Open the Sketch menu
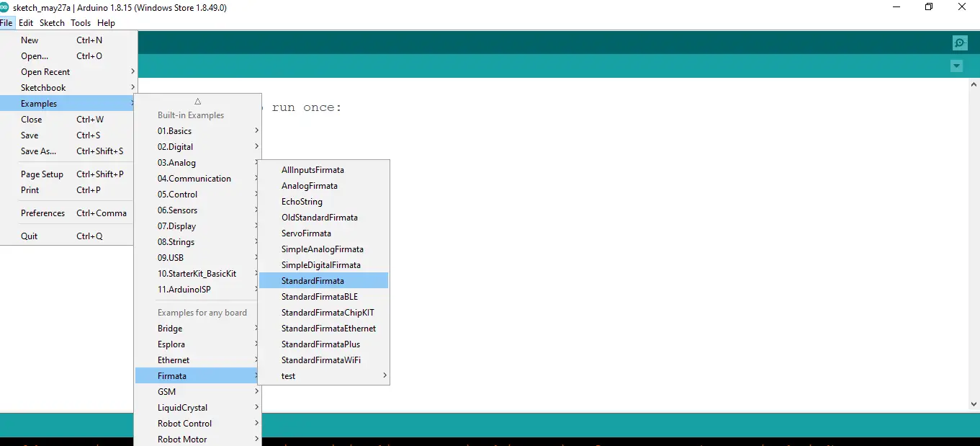Image resolution: width=980 pixels, height=446 pixels. 52,22
